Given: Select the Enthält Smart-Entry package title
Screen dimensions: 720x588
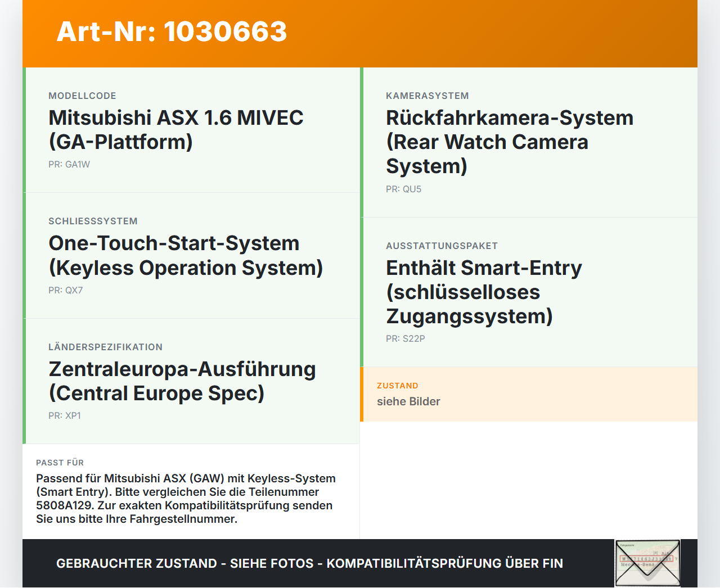Looking at the screenshot, I should click(x=484, y=292).
